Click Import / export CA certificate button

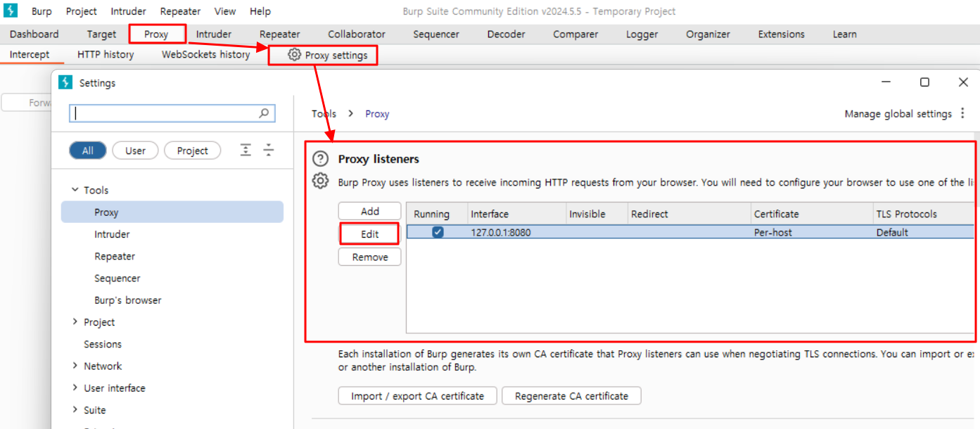click(x=418, y=396)
